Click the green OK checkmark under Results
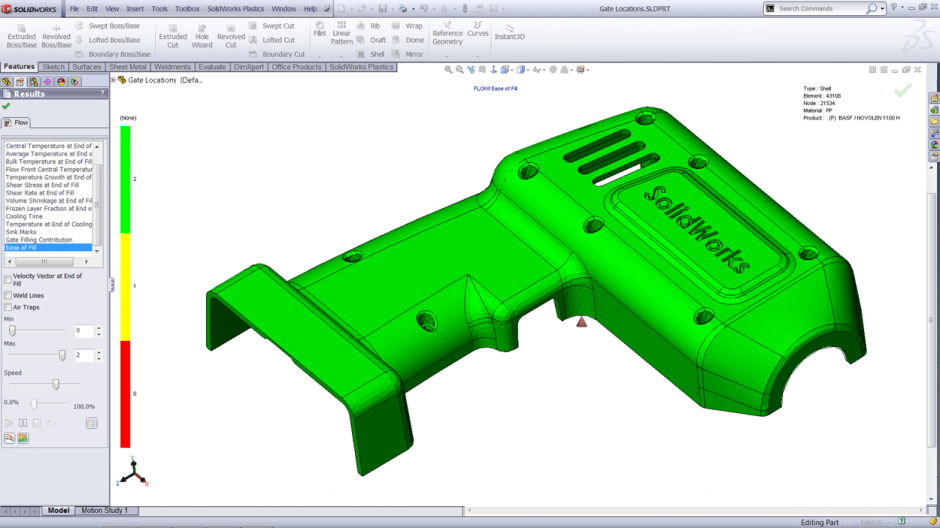 [x=6, y=106]
